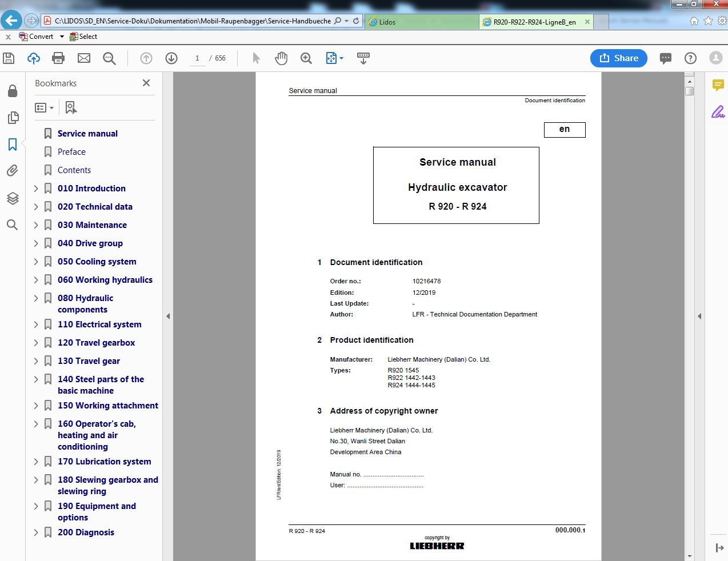Click the browser back arrow button
728x561 pixels.
coord(11,21)
